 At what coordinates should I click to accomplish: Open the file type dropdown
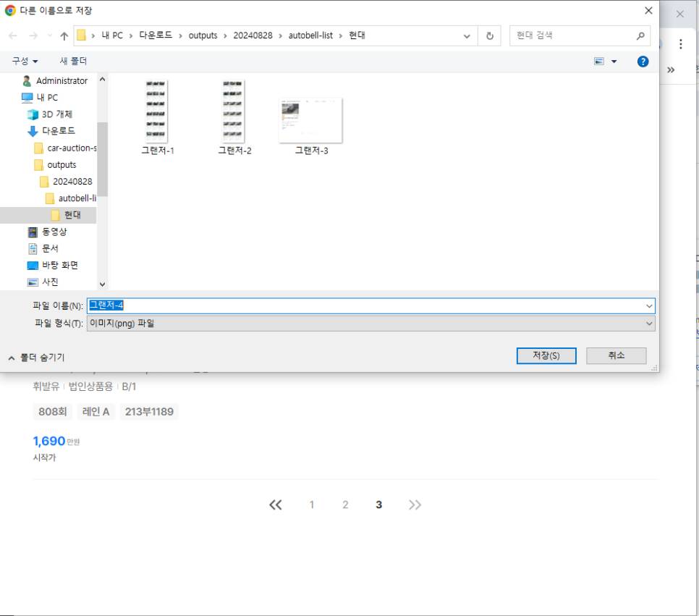click(648, 324)
